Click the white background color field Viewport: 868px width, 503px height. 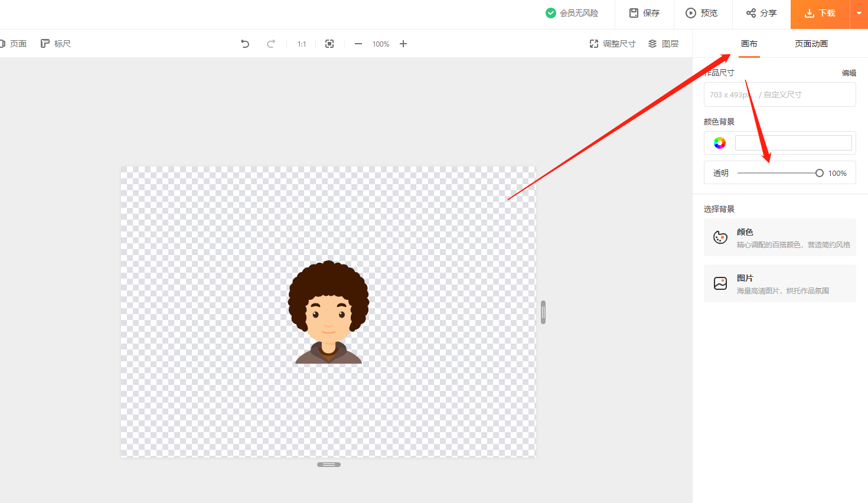[x=793, y=143]
